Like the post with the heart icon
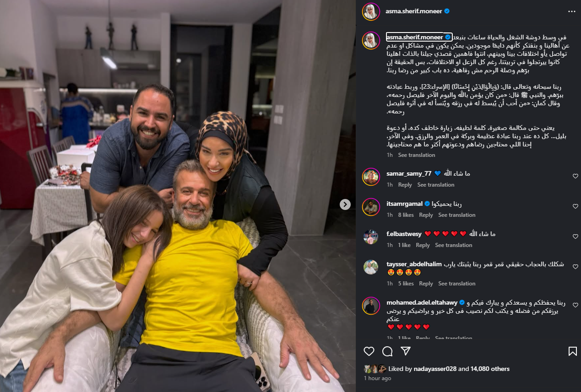 click(369, 351)
